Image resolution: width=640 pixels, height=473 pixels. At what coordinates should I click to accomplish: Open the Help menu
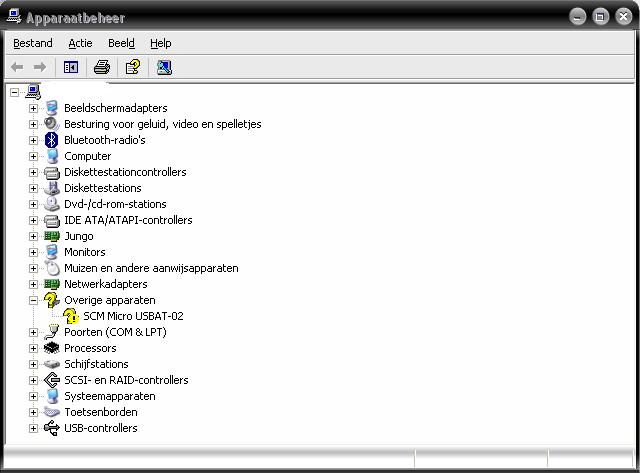[x=160, y=43]
